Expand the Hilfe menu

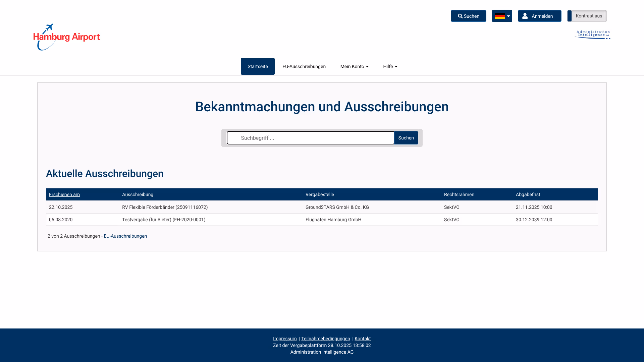390,66
